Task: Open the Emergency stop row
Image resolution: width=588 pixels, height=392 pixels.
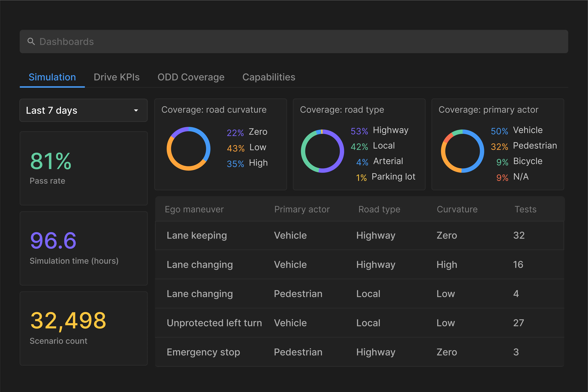Action: (x=360, y=352)
